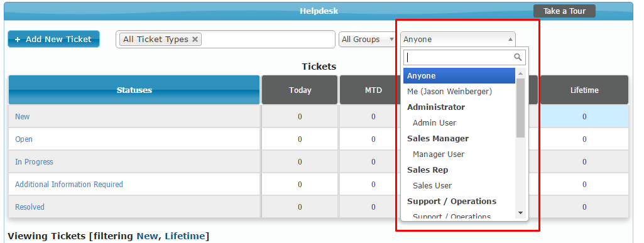Click the Lifetime count for New
Viewport: 644px width, 243px height.
(584, 117)
